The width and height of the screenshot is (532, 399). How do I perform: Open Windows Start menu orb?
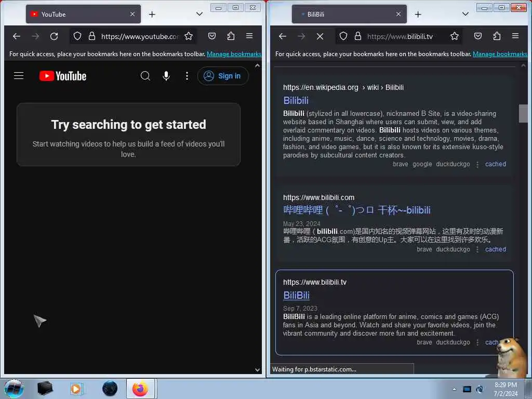click(14, 389)
